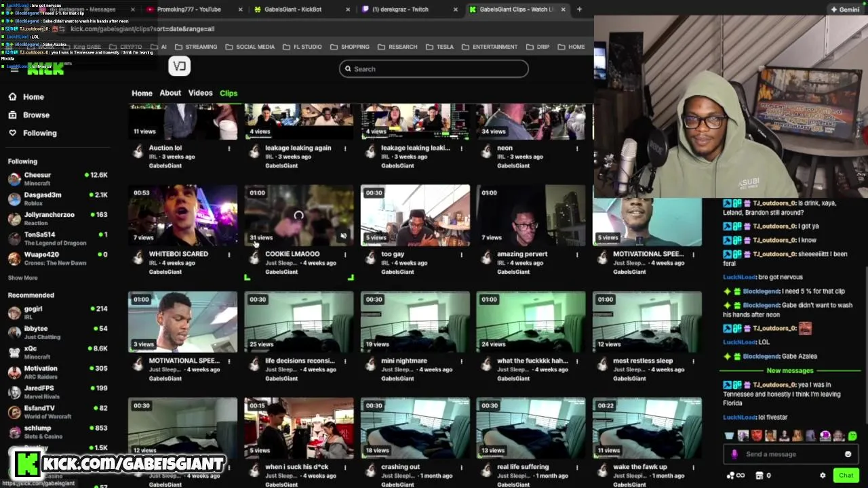The width and height of the screenshot is (868, 488).
Task: Click the username TJ_outdoors_0 on the 'I know' chat message
Action: pyautogui.click(x=774, y=240)
